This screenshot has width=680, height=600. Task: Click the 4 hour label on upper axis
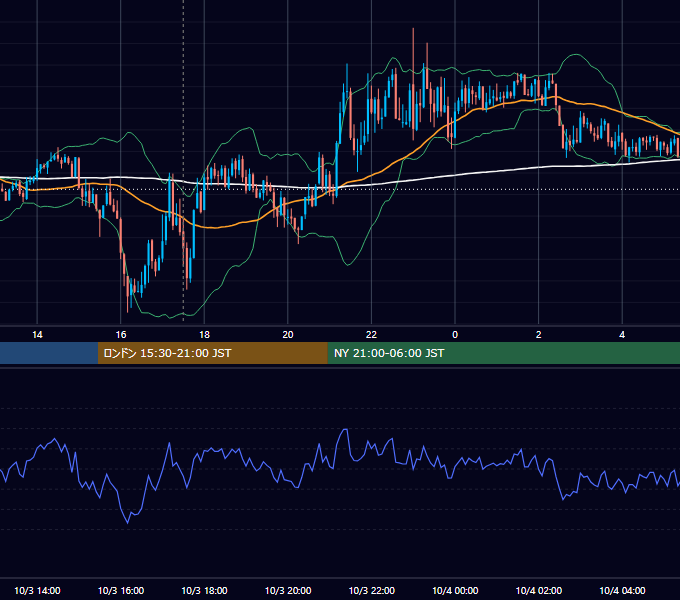coord(622,335)
